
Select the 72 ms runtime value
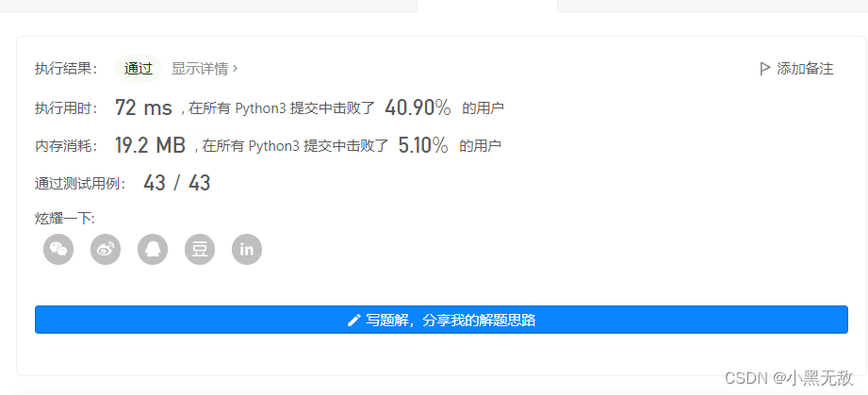(143, 108)
